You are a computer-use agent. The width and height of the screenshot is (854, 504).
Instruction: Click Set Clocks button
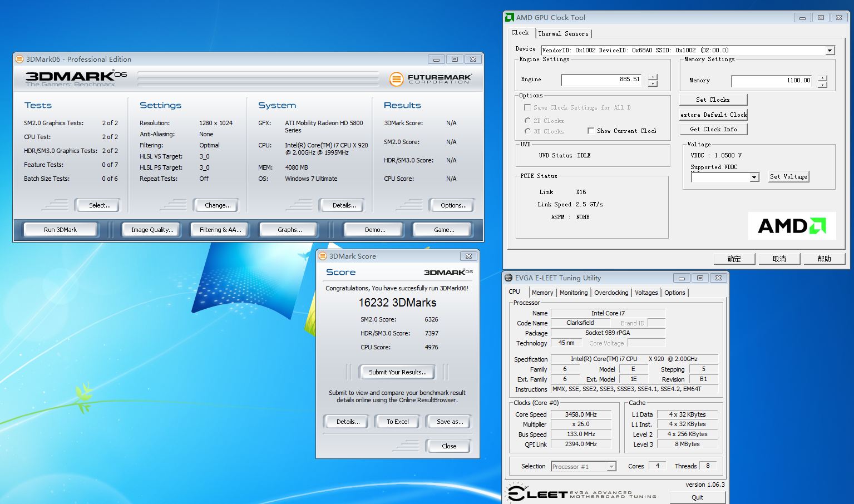pyautogui.click(x=713, y=100)
